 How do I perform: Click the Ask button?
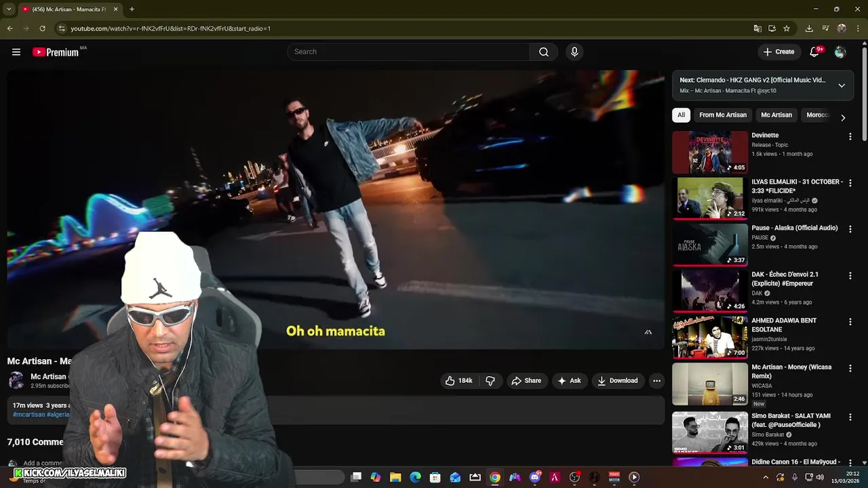click(569, 381)
